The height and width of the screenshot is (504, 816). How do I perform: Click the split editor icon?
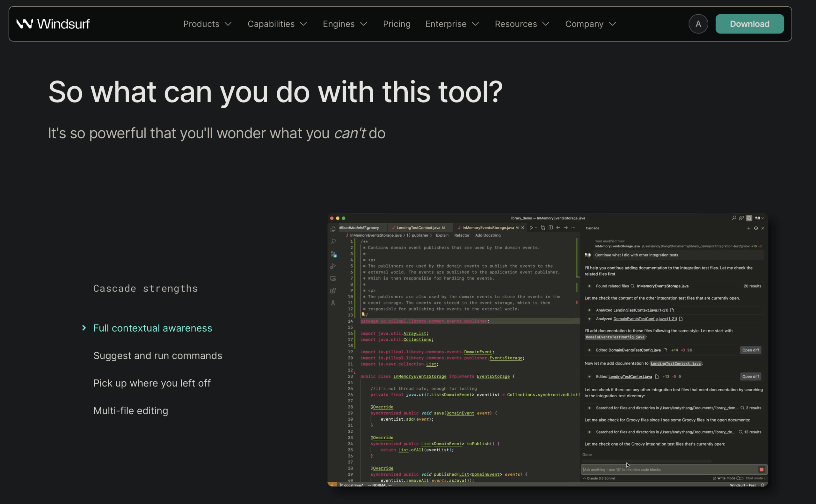coord(550,228)
